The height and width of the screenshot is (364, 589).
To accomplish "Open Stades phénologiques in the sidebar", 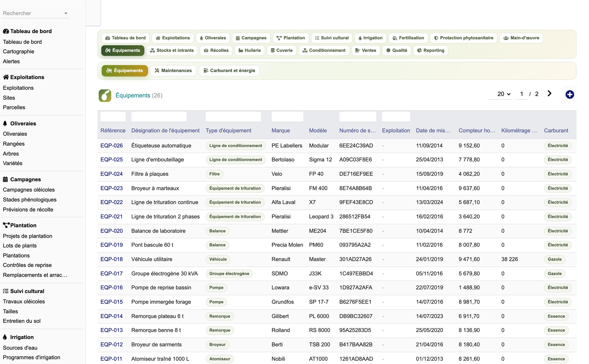I will click(x=30, y=200).
